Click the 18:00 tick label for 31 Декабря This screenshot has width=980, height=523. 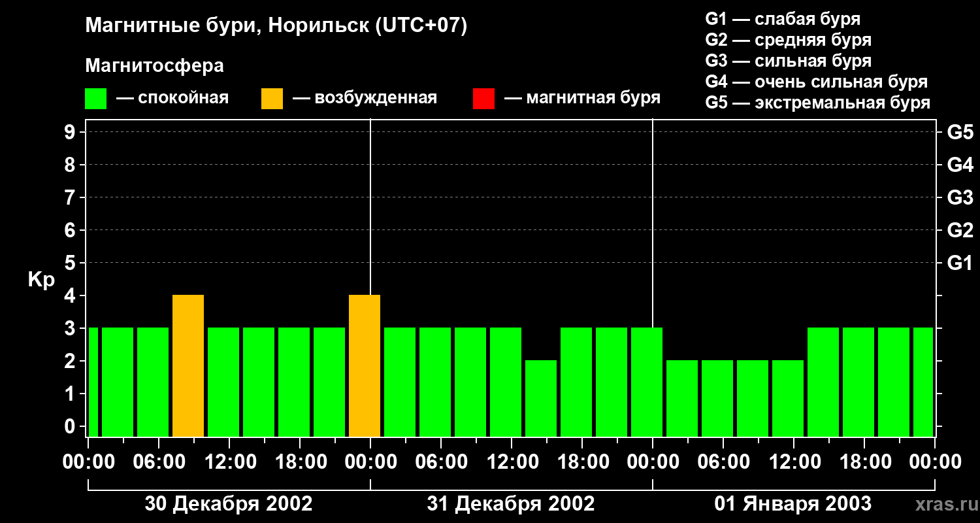[x=582, y=462]
